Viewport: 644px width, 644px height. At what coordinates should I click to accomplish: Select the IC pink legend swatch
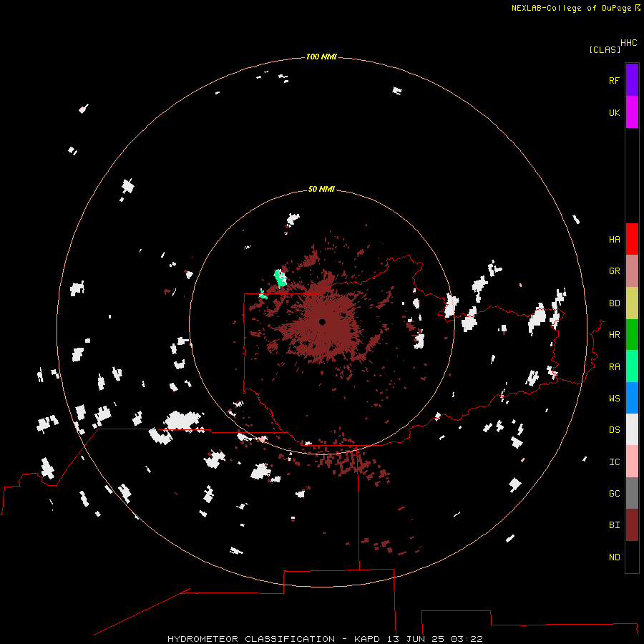[x=632, y=462]
